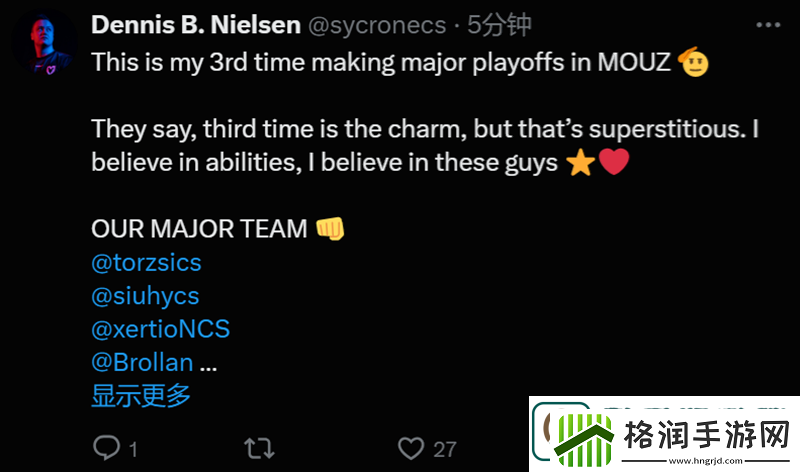This screenshot has height=472, width=800.
Task: Visit the @siuhycs mention
Action: pyautogui.click(x=145, y=296)
